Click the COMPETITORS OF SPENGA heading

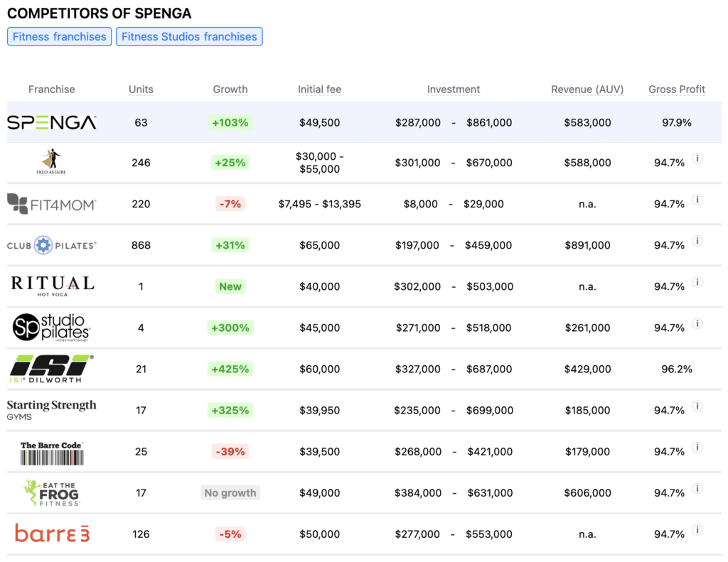point(100,13)
